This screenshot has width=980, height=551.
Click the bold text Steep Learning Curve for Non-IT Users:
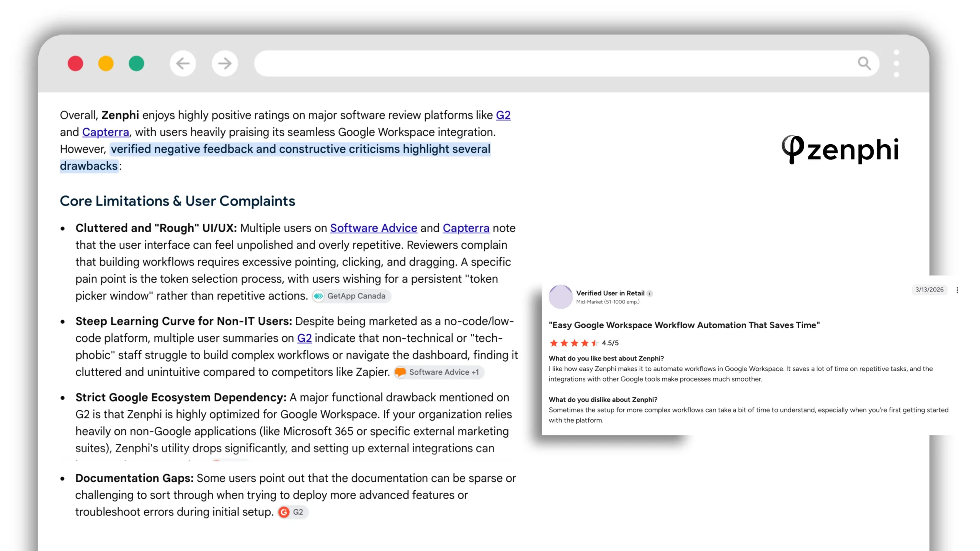tap(184, 321)
